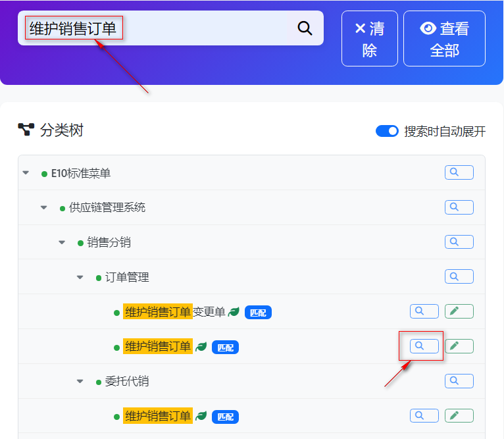Click search icon on 订单管理 row

point(459,276)
